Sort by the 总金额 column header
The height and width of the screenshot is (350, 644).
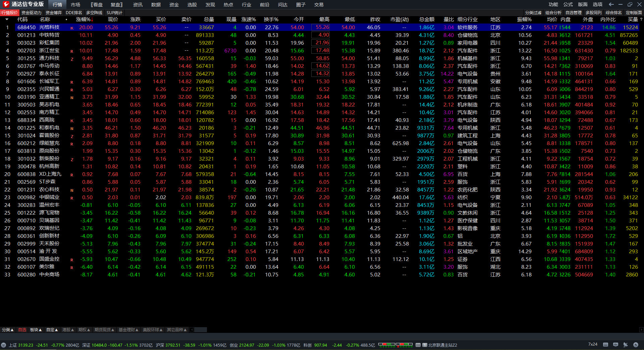click(x=427, y=19)
